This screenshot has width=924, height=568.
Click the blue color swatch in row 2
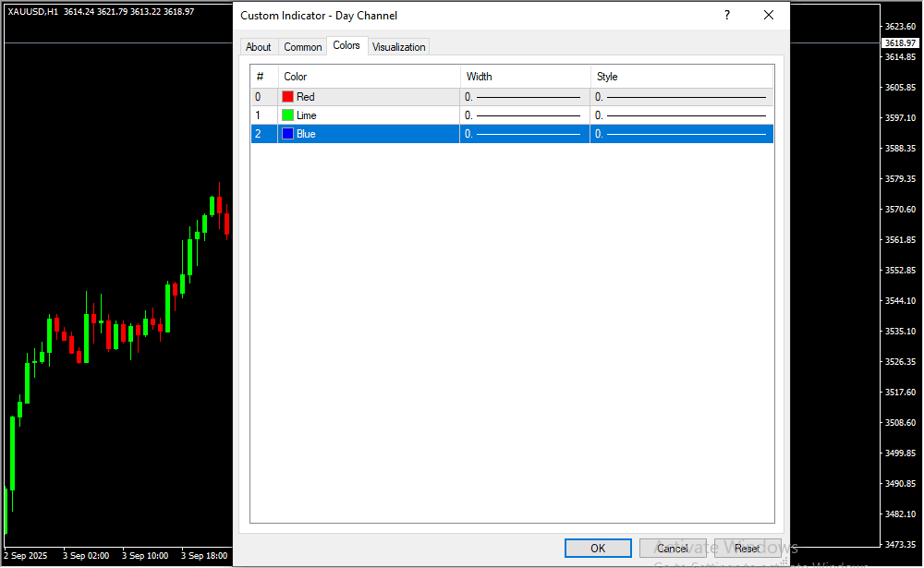point(287,134)
